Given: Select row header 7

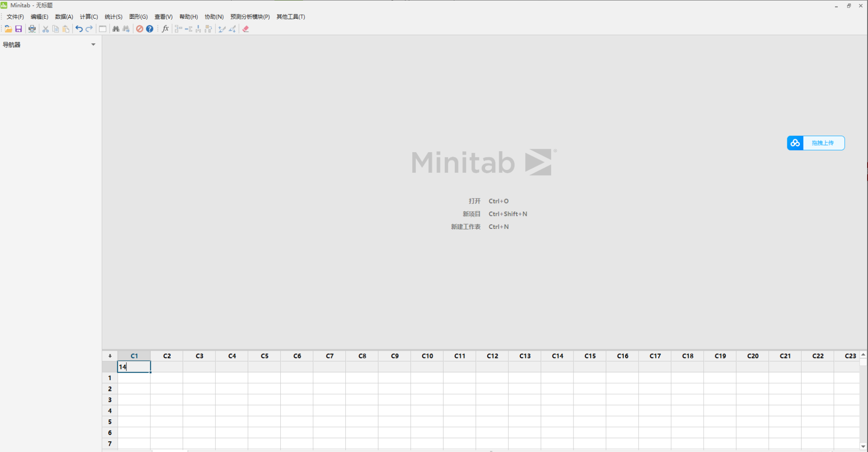Looking at the screenshot, I should [x=110, y=444].
